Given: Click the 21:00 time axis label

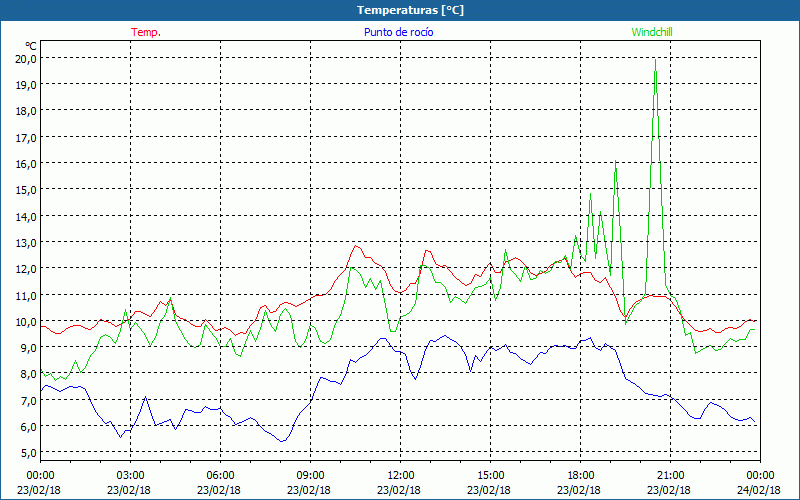Looking at the screenshot, I should coord(670,476).
